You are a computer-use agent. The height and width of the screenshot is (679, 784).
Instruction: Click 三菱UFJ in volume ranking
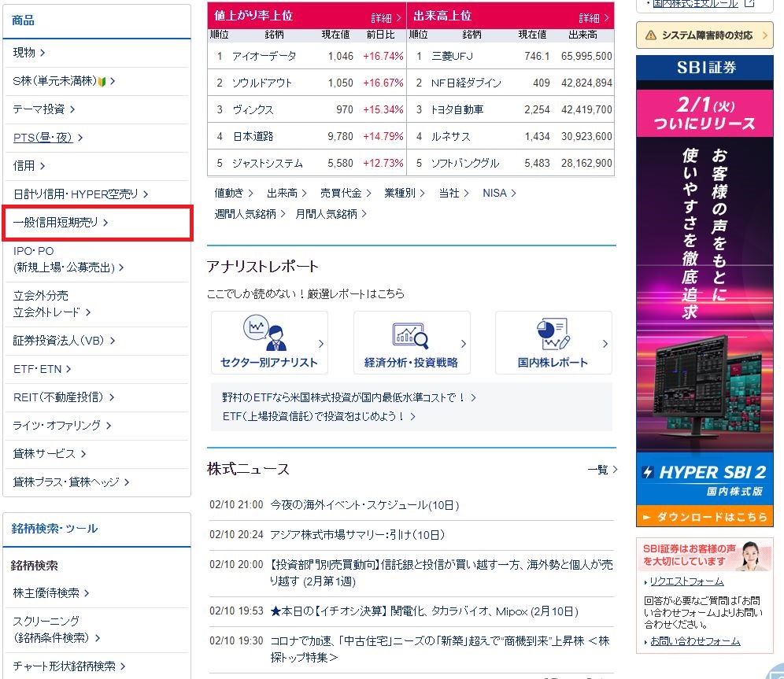(452, 56)
